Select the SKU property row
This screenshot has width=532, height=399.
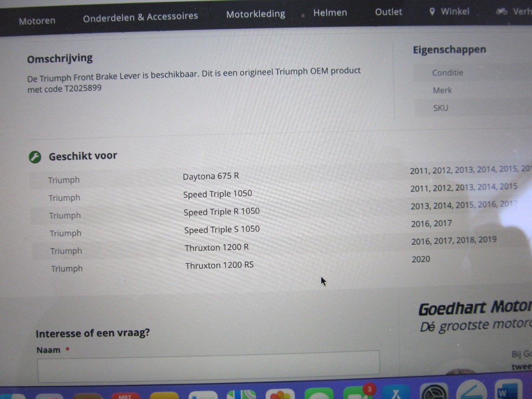(473, 108)
